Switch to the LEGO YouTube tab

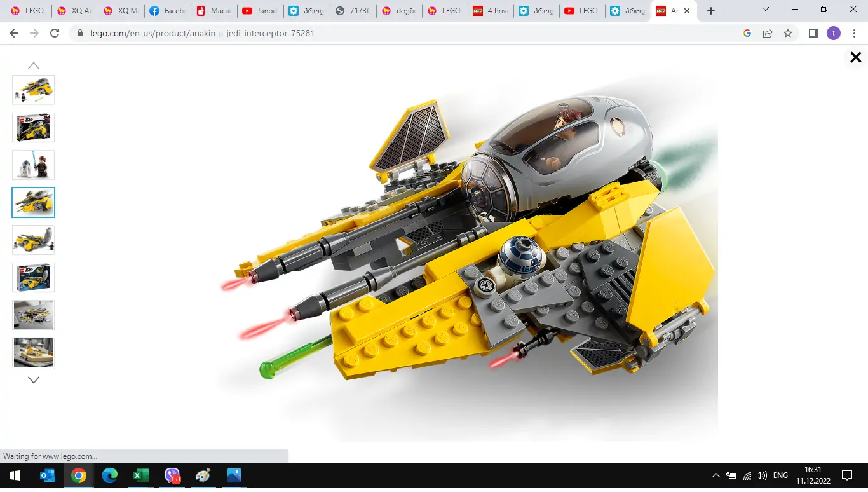[580, 11]
